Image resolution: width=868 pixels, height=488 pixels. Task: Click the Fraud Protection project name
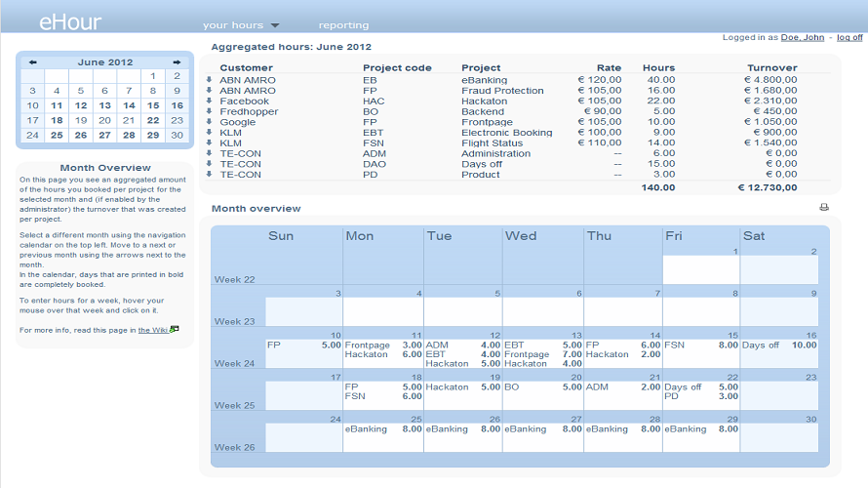[x=502, y=91]
